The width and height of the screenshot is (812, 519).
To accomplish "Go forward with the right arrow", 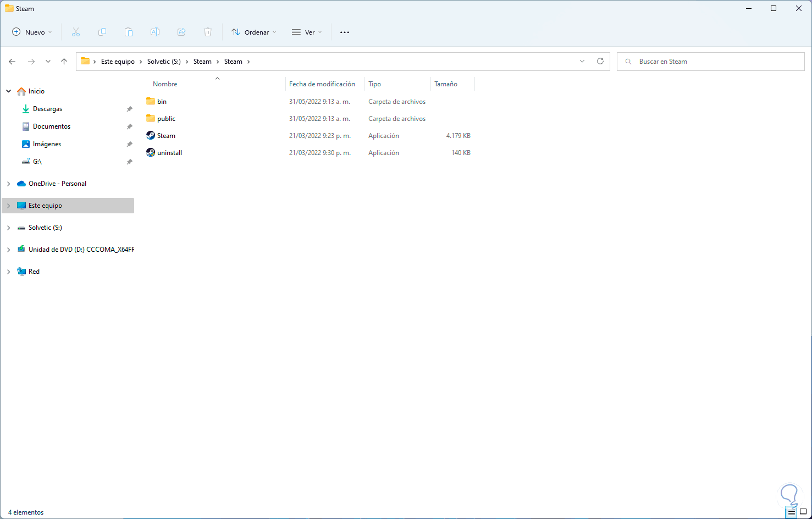I will 31,62.
